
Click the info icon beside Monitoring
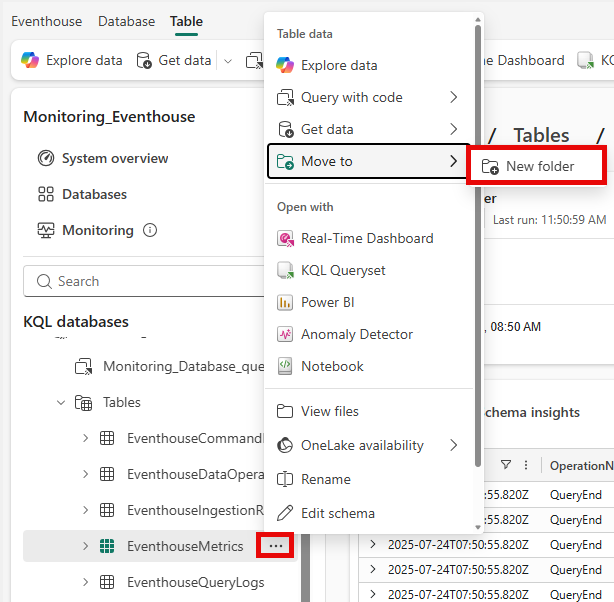(150, 230)
